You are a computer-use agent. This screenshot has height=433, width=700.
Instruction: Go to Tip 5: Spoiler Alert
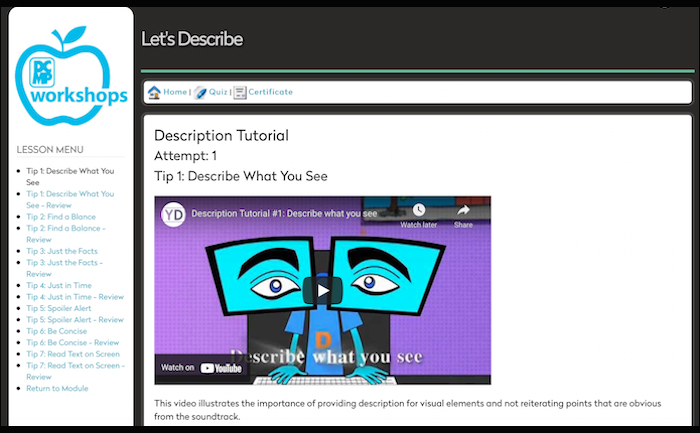point(58,308)
